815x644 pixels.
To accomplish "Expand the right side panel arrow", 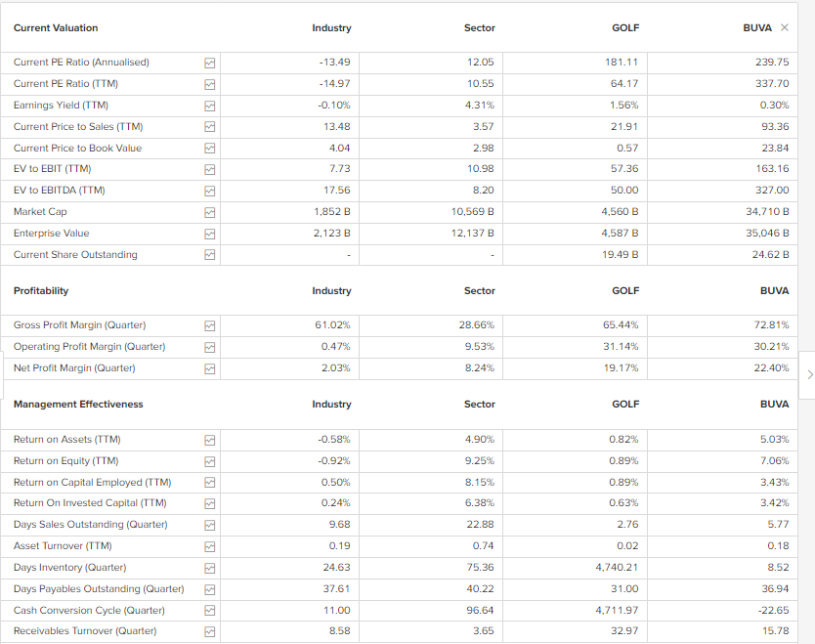I will point(808,374).
